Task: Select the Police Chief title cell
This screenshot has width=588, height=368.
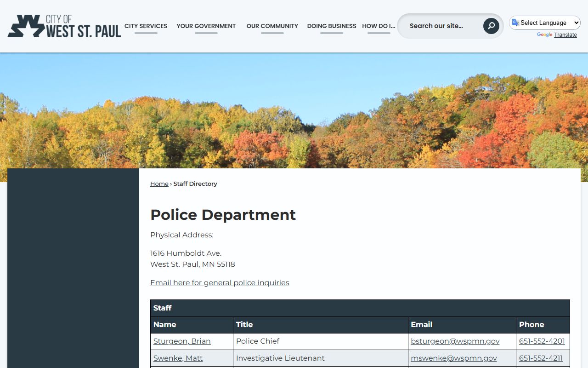Action: tap(321, 341)
